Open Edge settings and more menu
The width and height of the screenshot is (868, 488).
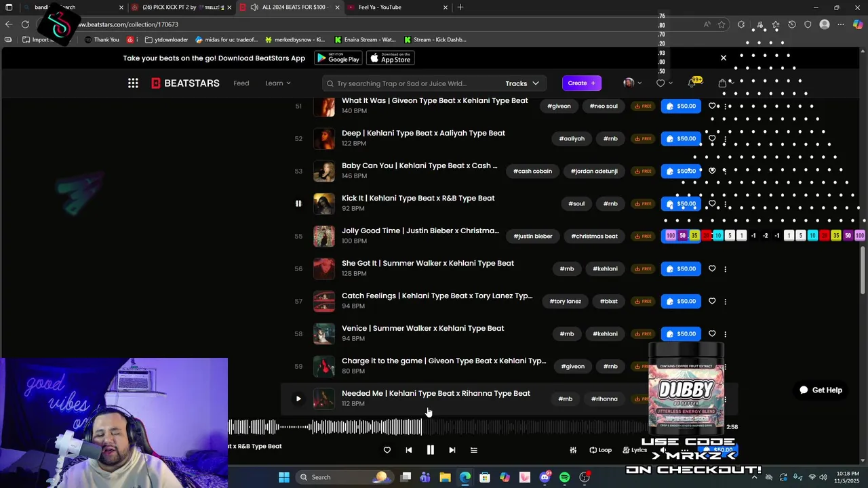pyautogui.click(x=841, y=24)
